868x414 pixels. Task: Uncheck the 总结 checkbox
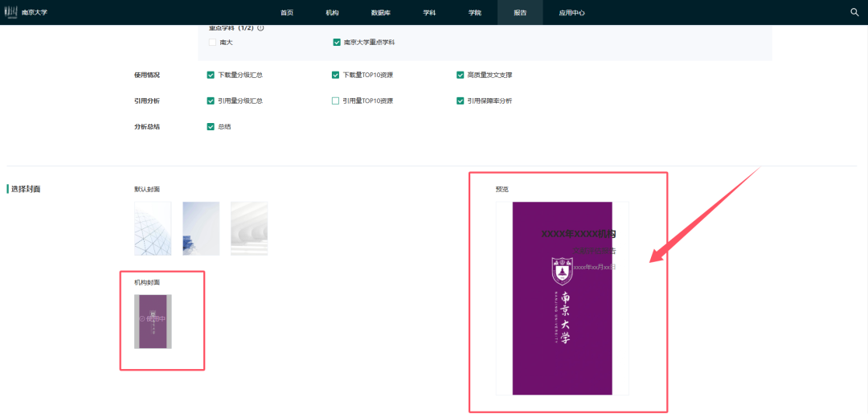[211, 126]
